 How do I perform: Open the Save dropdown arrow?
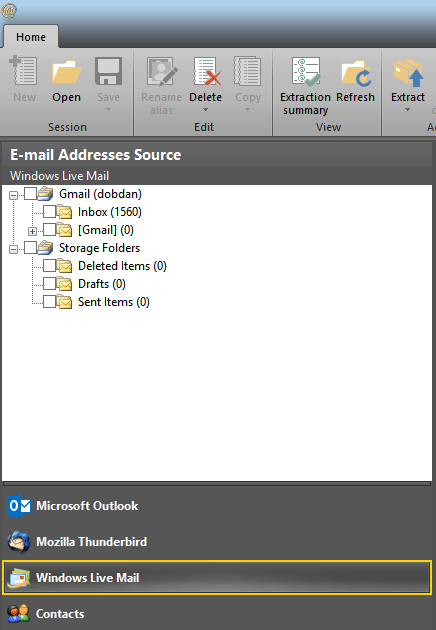click(108, 110)
